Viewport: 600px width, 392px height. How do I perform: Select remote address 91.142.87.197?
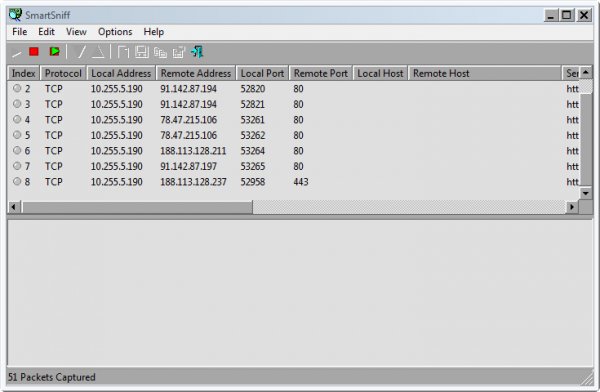click(188, 166)
